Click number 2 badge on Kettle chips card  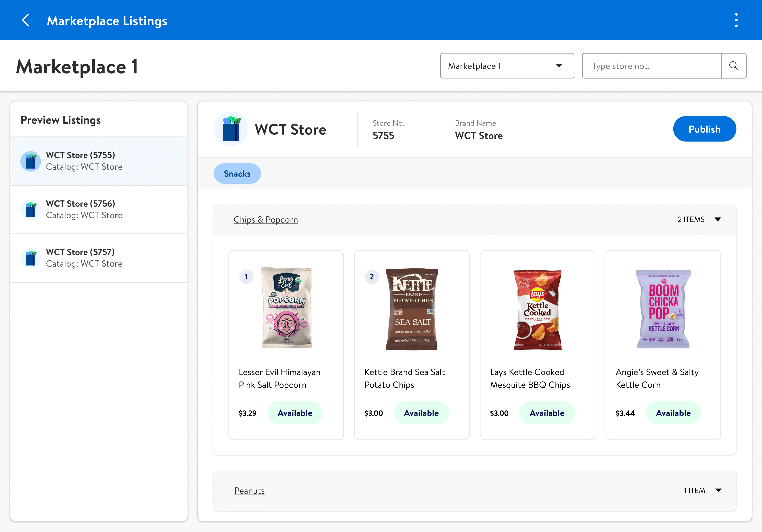[372, 277]
